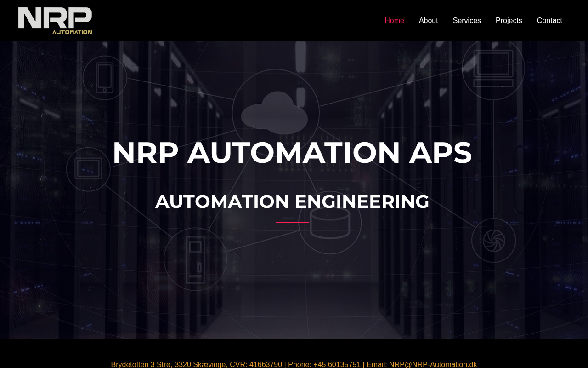
Task: Click the NRP Automation logo
Action: (x=55, y=21)
